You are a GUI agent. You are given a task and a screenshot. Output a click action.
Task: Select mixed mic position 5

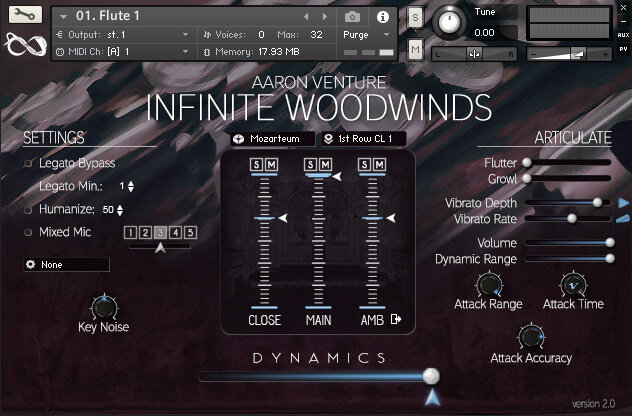[190, 233]
